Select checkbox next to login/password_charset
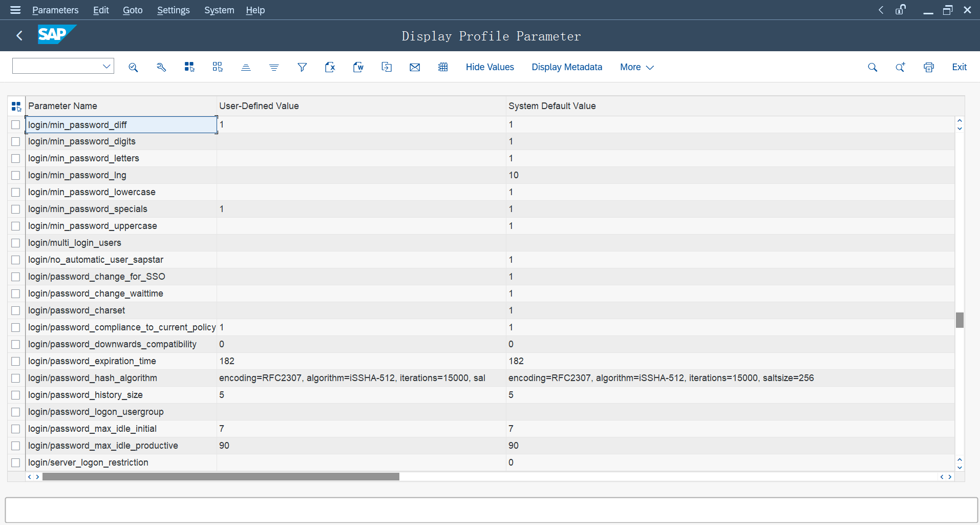980x525 pixels. [x=16, y=310]
